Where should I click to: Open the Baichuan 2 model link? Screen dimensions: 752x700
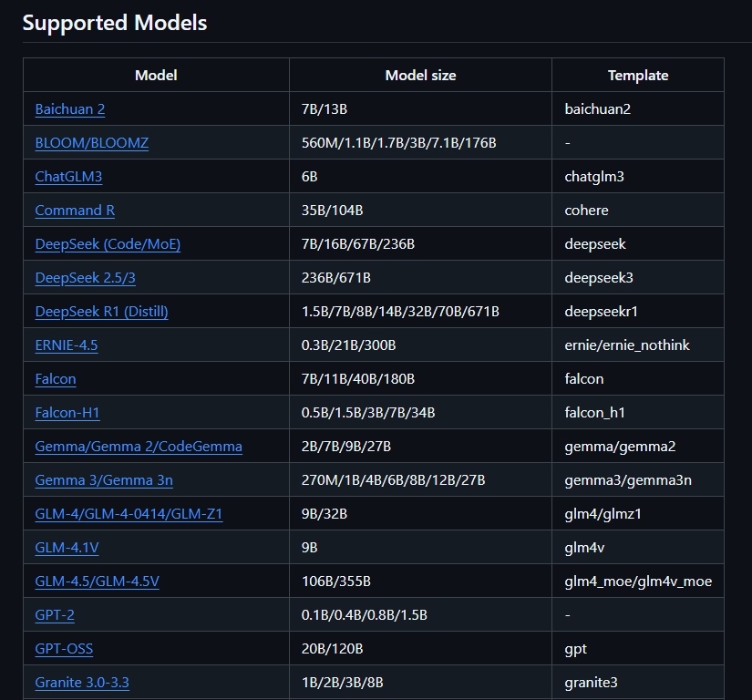tap(70, 109)
